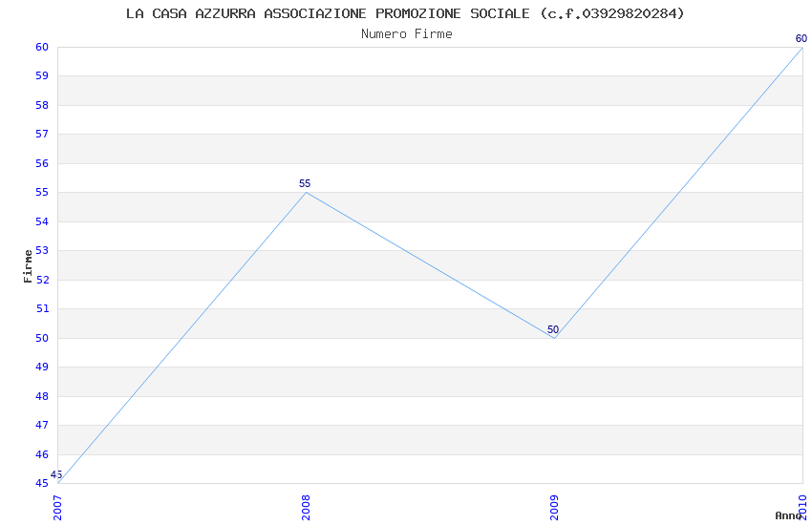Click the x-axis year label 2008
The height and width of the screenshot is (525, 812).
(306, 508)
